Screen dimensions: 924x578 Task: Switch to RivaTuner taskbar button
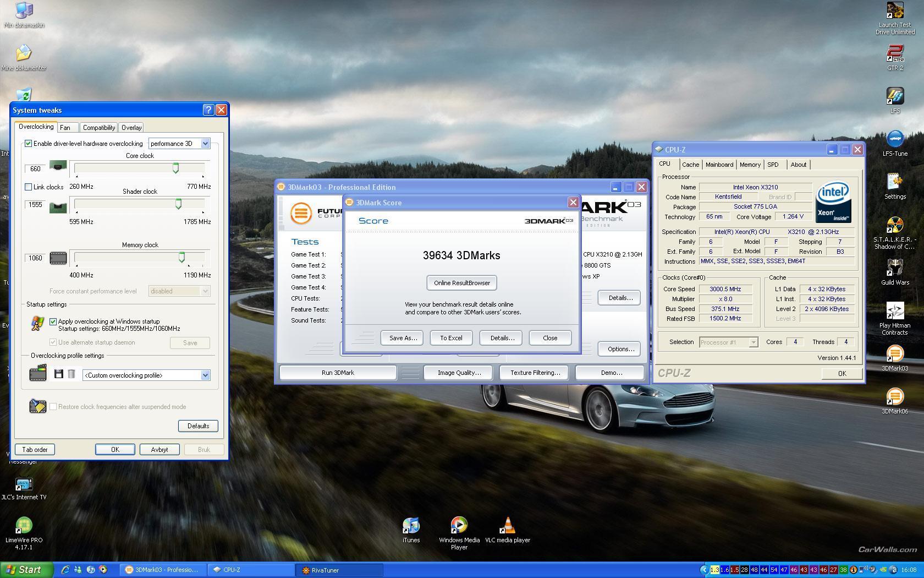click(x=339, y=570)
